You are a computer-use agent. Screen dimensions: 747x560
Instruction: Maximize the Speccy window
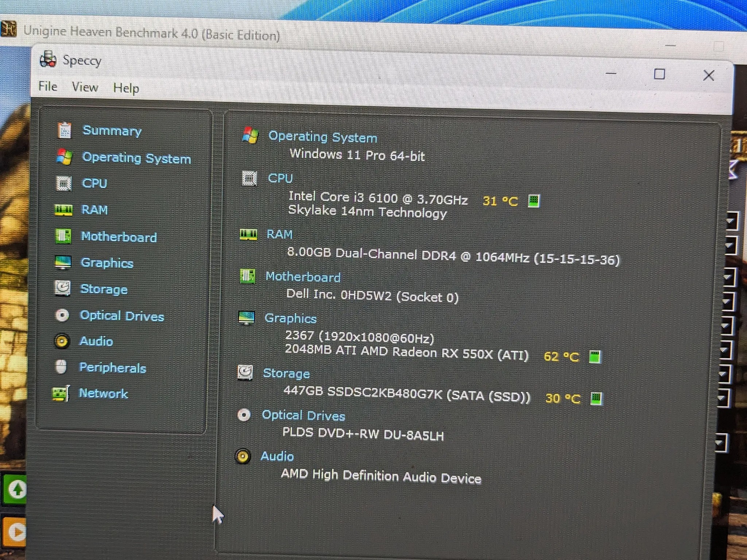[659, 74]
